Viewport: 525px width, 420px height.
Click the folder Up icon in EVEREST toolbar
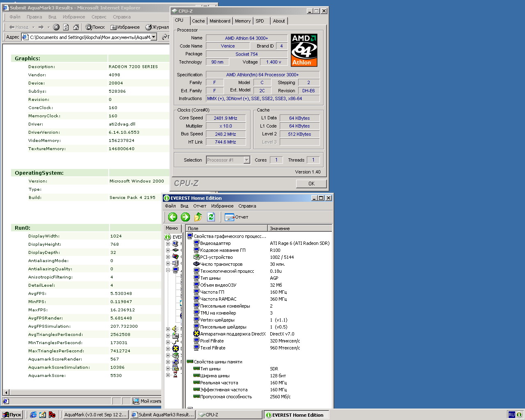click(x=198, y=217)
